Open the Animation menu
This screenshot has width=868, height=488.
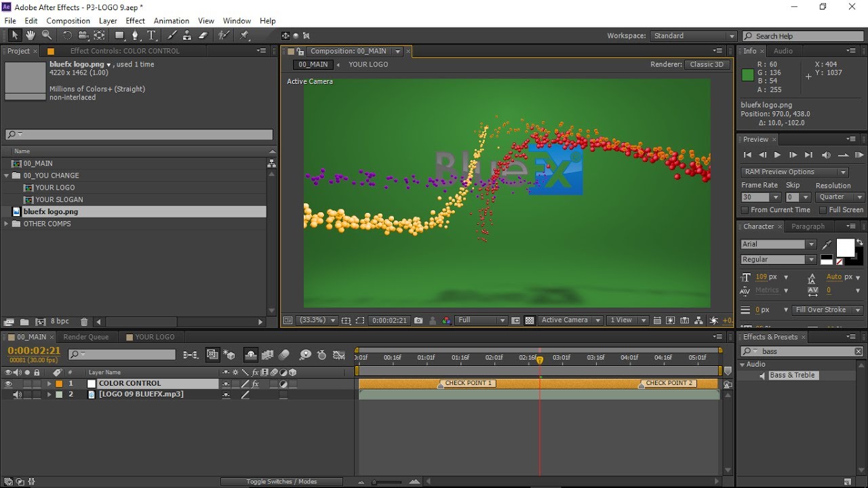(172, 21)
